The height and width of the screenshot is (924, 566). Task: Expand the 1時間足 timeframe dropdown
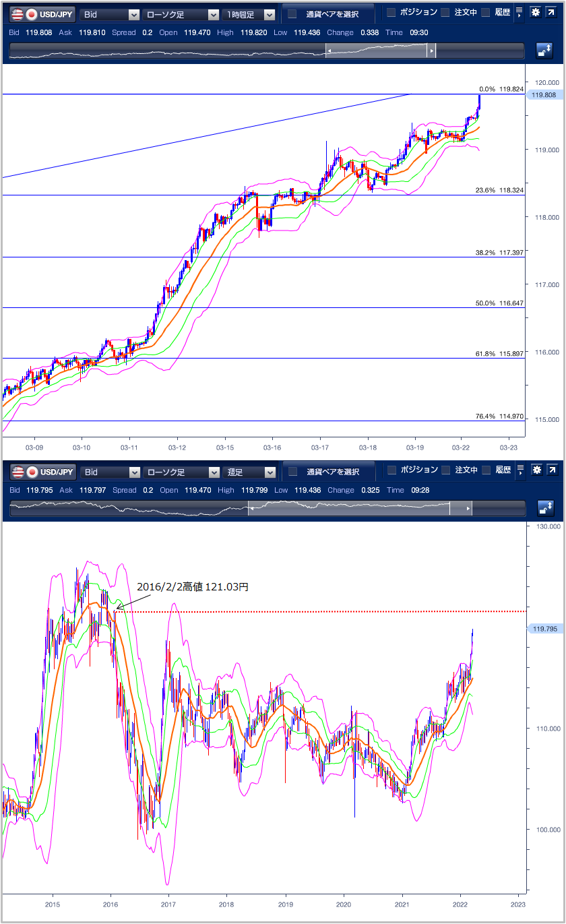(249, 14)
